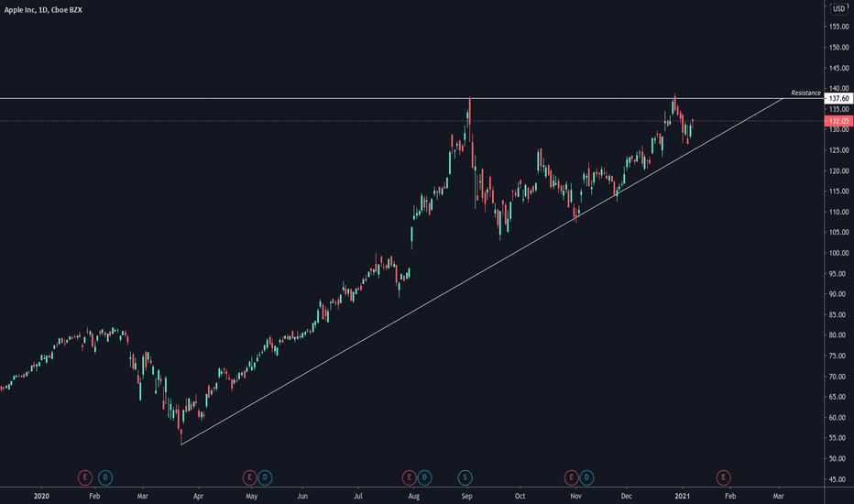
Task: Click the Jul date axis label
Action: (358, 496)
